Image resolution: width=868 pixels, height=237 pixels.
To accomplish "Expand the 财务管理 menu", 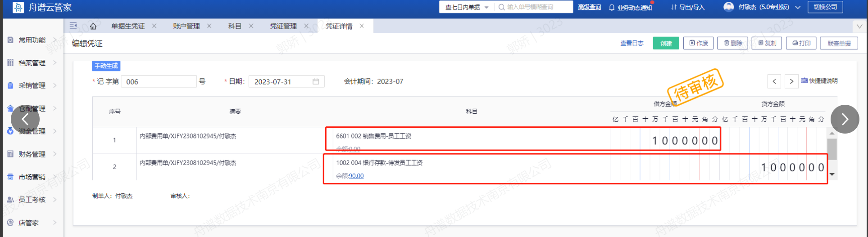I will [55, 154].
